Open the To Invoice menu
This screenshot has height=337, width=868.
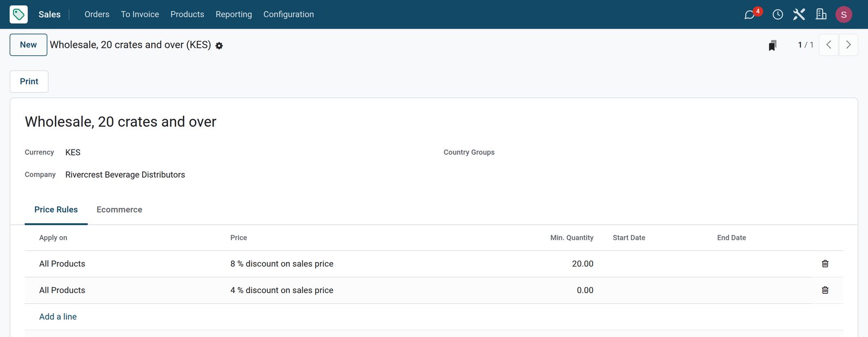tap(140, 15)
